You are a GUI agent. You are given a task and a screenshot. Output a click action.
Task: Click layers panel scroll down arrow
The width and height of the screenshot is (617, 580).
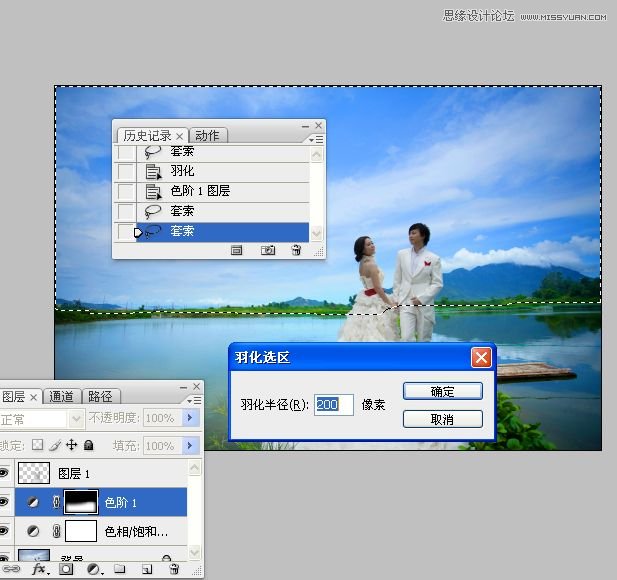click(194, 551)
